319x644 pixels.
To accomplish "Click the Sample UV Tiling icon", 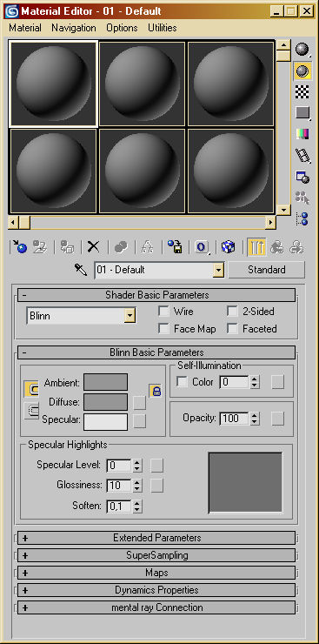I will [302, 113].
